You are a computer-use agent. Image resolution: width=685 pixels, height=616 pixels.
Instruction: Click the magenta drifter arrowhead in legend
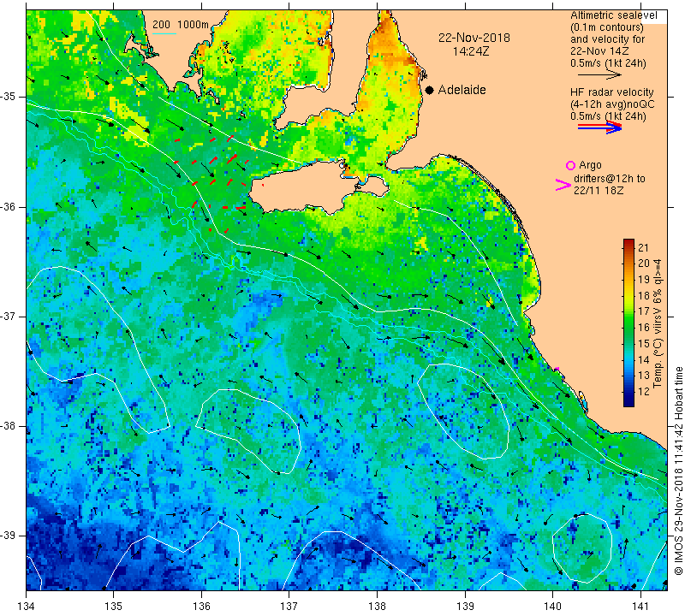[563, 185]
